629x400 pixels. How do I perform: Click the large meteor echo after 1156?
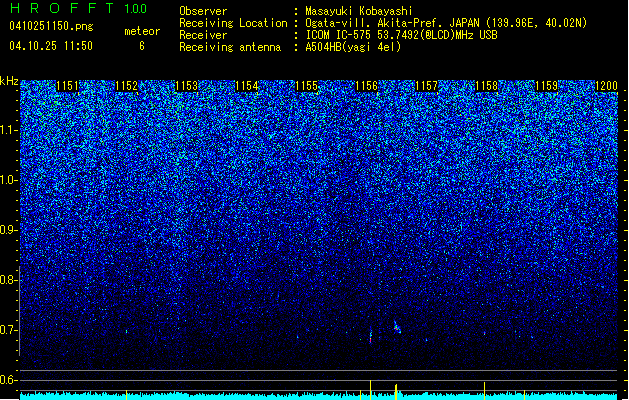click(396, 327)
